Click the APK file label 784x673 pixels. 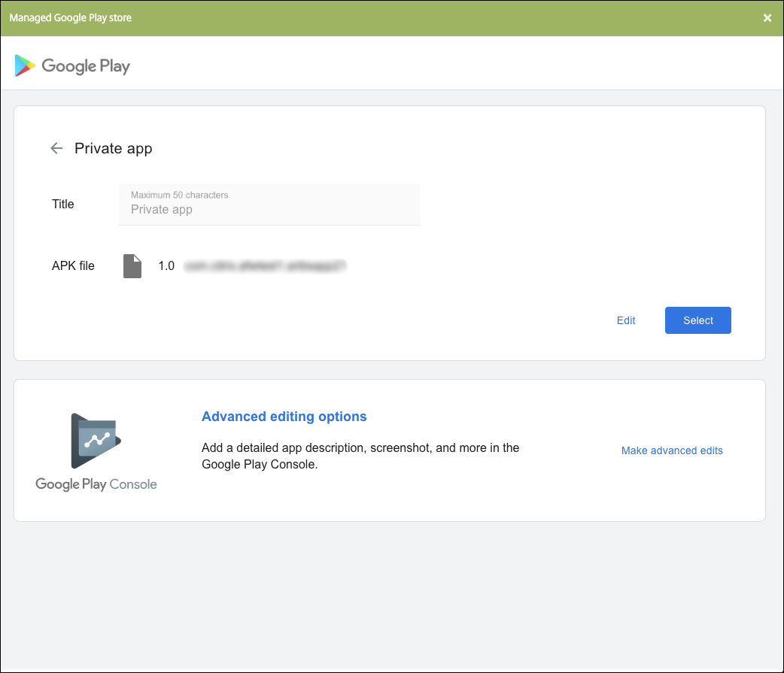(x=73, y=265)
